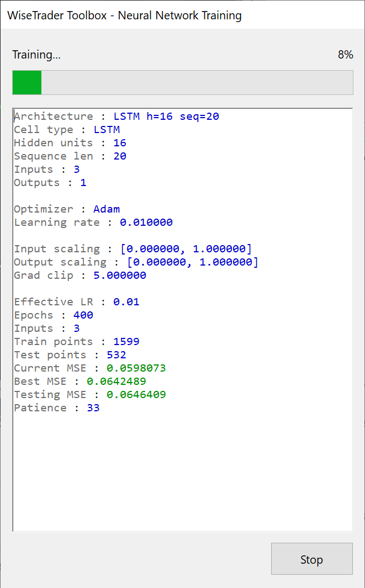Stop the neural network training
This screenshot has width=365, height=588.
click(x=312, y=559)
